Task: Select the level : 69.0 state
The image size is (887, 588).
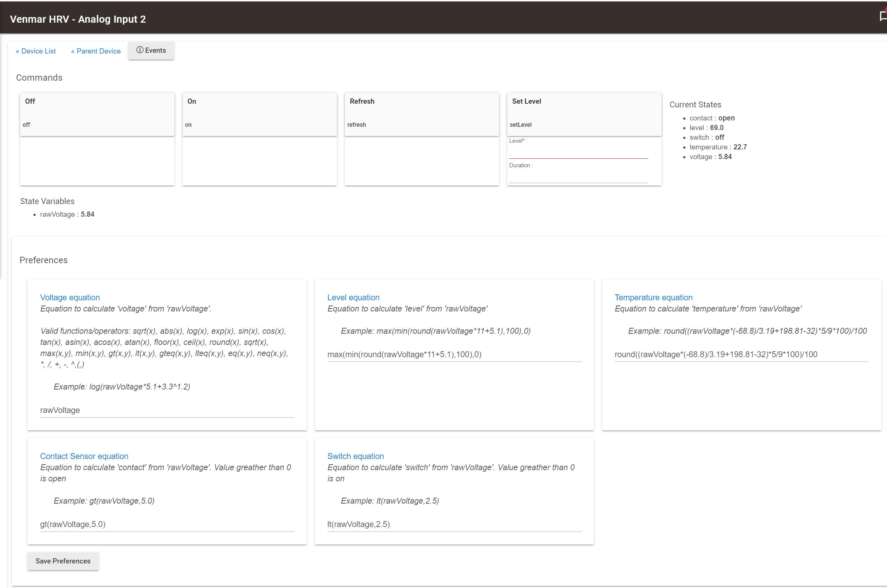Action: [x=706, y=127]
